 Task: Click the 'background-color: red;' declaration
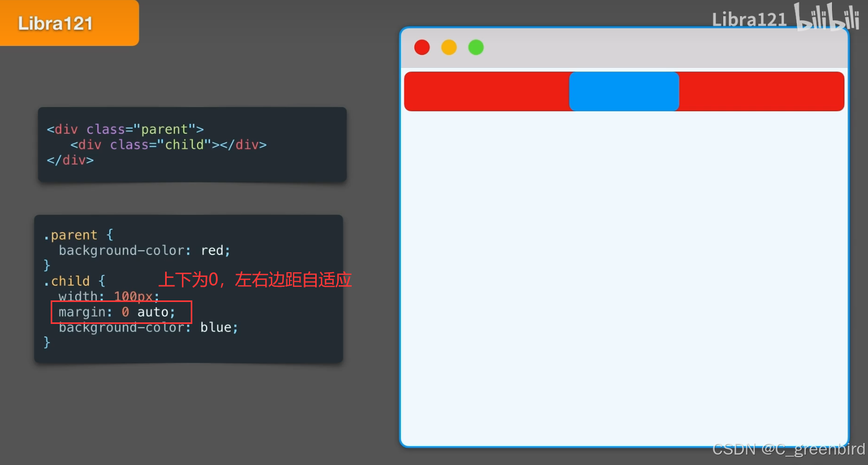tap(144, 251)
